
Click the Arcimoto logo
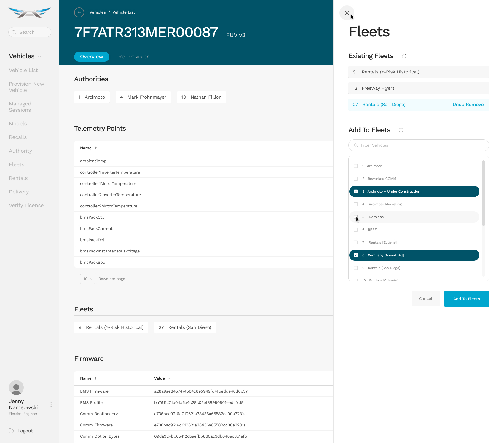(30, 13)
